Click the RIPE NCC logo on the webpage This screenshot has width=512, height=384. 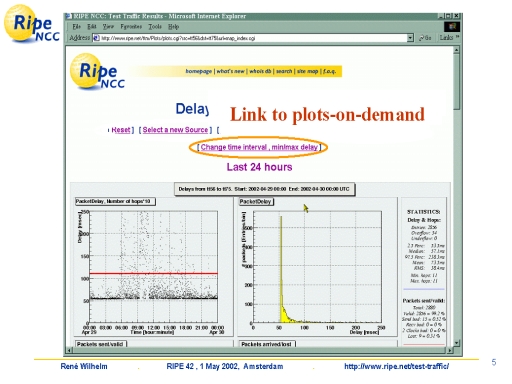pos(97,72)
